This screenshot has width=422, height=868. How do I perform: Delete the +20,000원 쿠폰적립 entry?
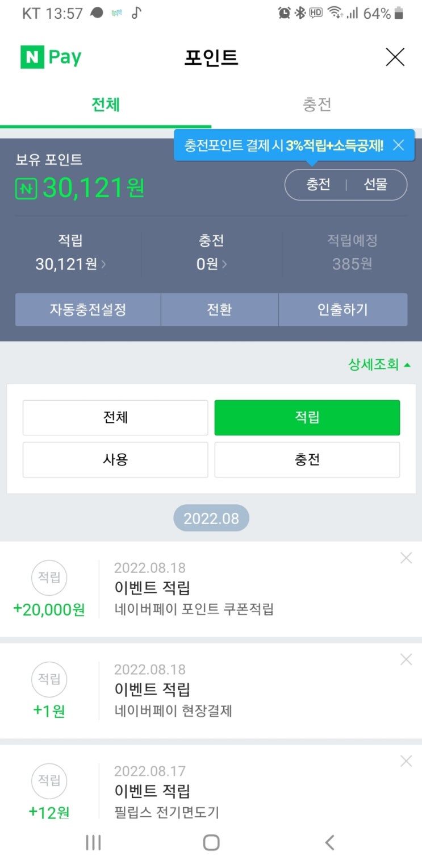tap(406, 558)
